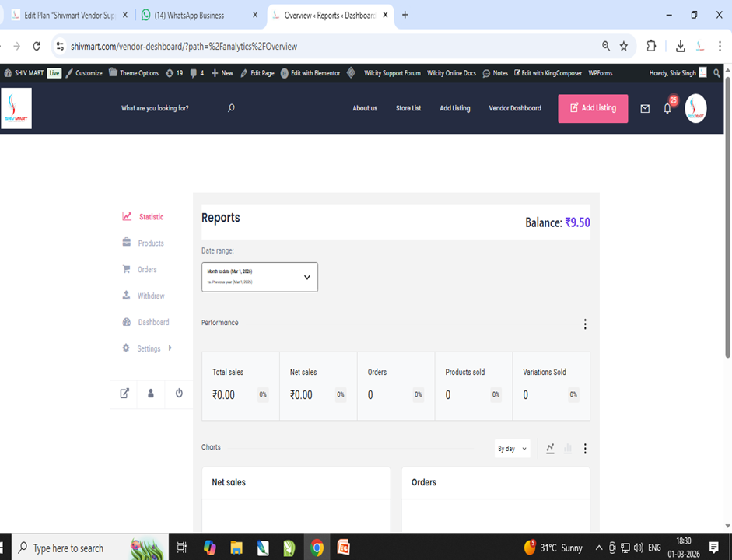
Task: Click the search magnifier icon in header
Action: (231, 108)
